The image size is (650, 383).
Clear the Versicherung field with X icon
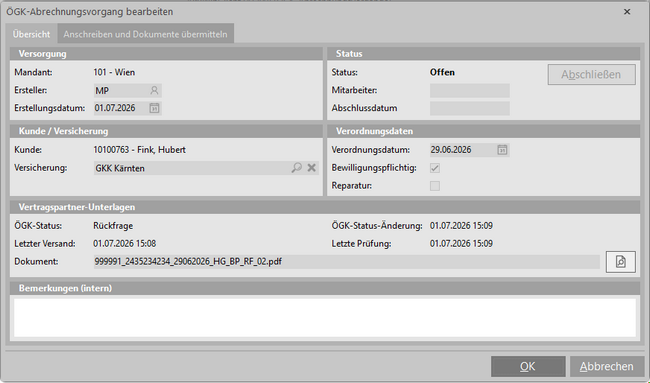coord(311,167)
